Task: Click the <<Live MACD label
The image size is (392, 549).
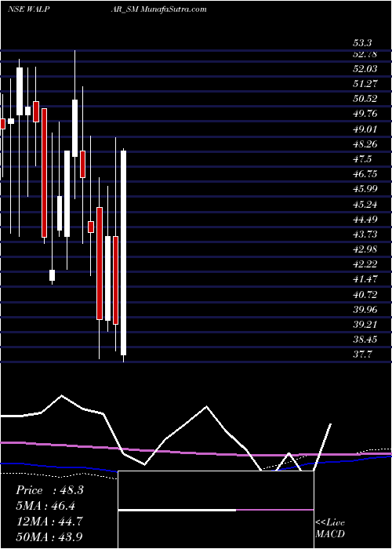Action: click(330, 529)
